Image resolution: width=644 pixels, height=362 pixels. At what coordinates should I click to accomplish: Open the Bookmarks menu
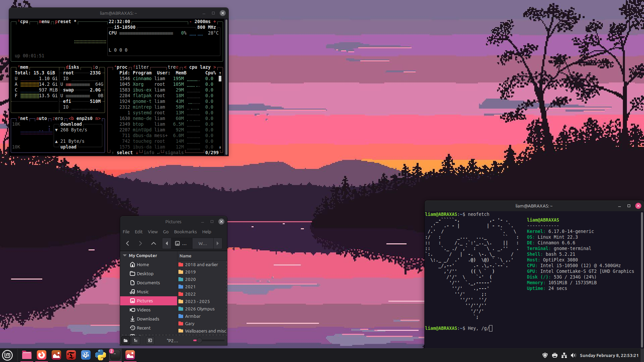[185, 232]
